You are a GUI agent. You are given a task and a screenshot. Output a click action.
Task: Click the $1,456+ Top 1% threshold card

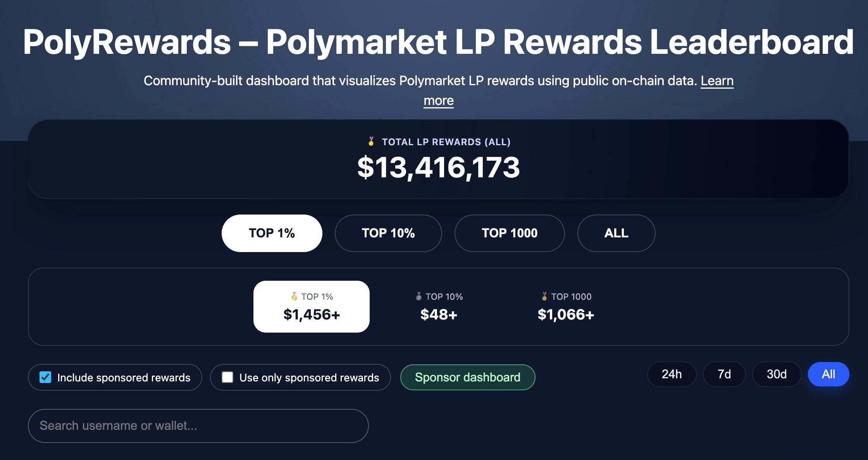point(312,307)
